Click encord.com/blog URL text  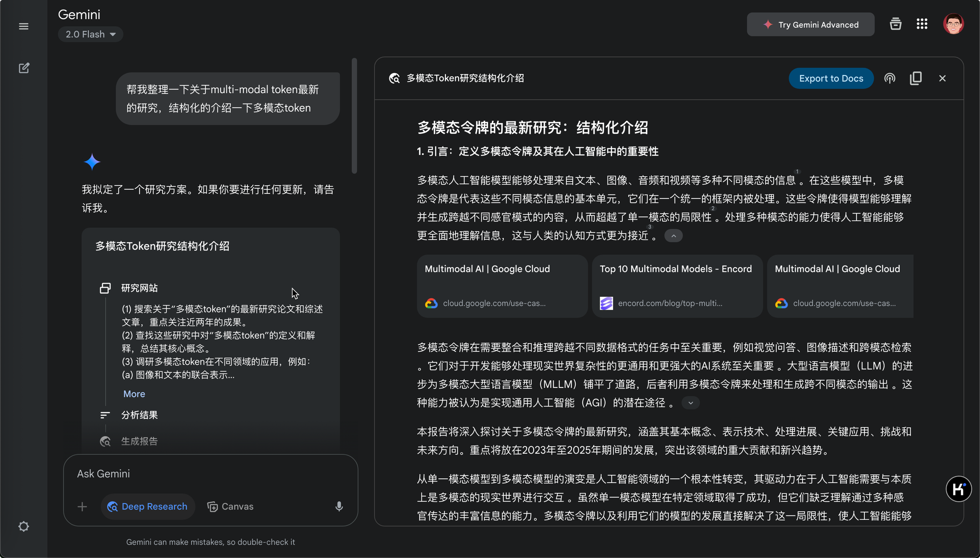click(670, 304)
